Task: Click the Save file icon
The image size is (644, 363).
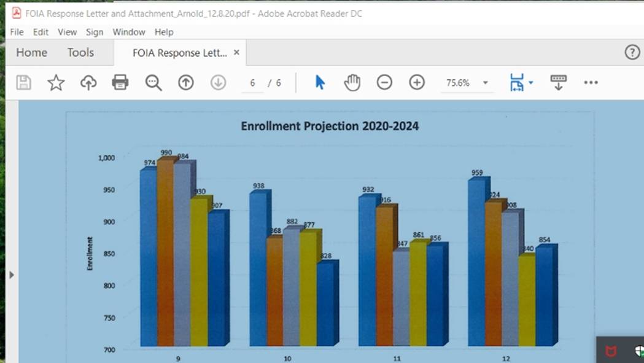Action: tap(23, 82)
